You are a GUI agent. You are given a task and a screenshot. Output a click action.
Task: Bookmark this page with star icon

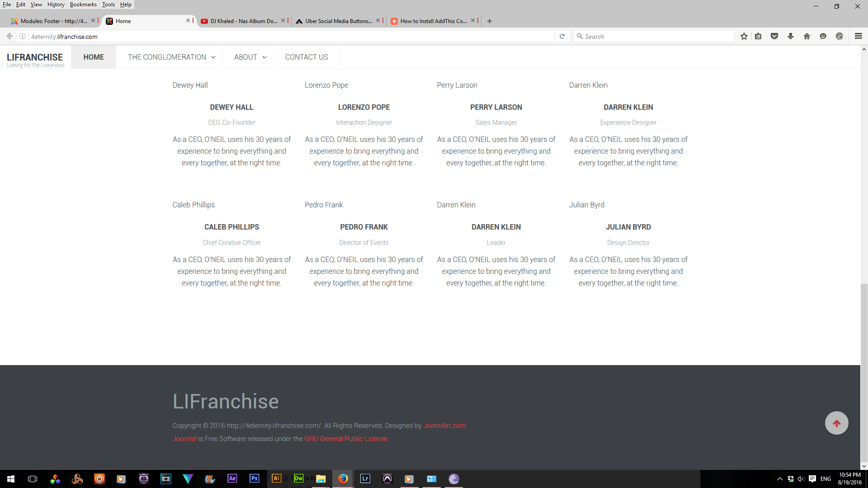point(744,36)
